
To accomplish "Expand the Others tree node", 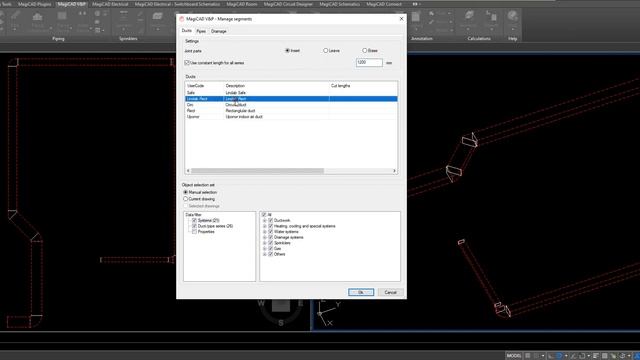I will point(264,254).
